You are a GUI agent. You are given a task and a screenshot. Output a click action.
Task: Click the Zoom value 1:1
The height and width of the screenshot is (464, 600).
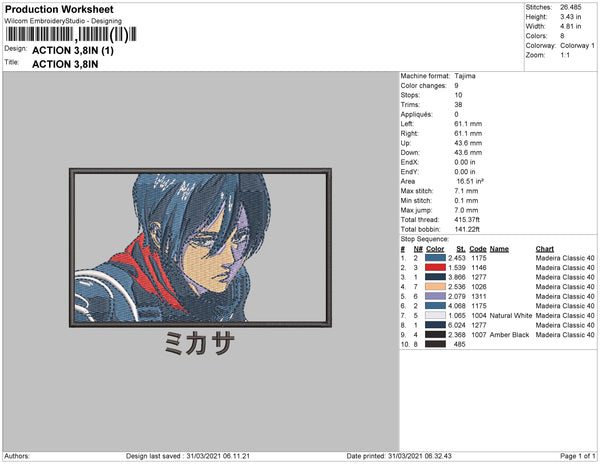tap(565, 55)
